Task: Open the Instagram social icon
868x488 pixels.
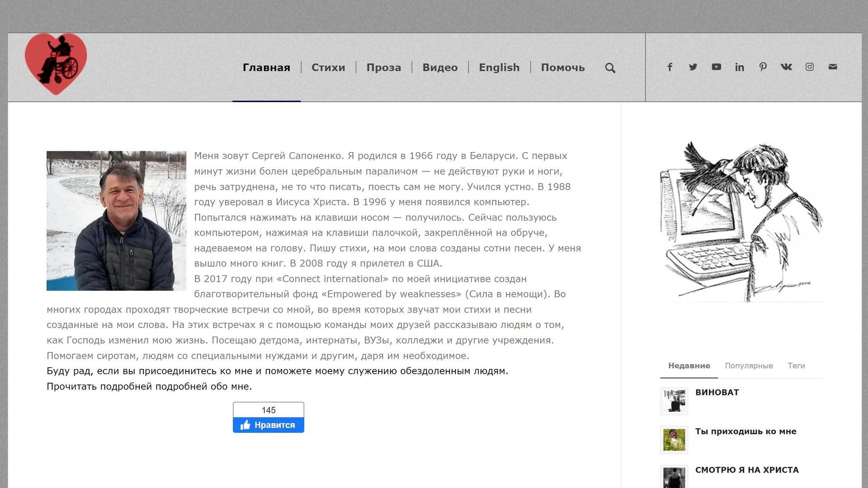Action: click(810, 67)
